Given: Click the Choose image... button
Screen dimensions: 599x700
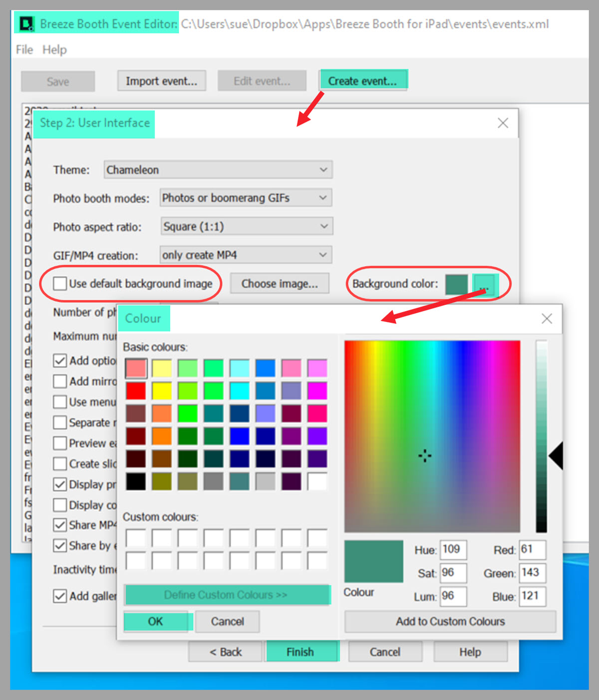Looking at the screenshot, I should coord(280,284).
